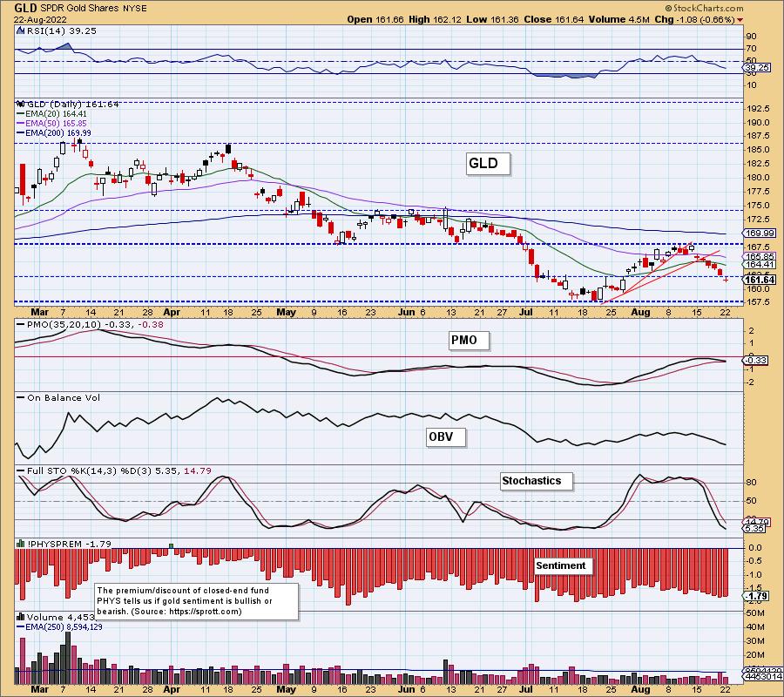Click the red down arrow after Chg
Viewport: 784px width, 697px height.
[740, 20]
